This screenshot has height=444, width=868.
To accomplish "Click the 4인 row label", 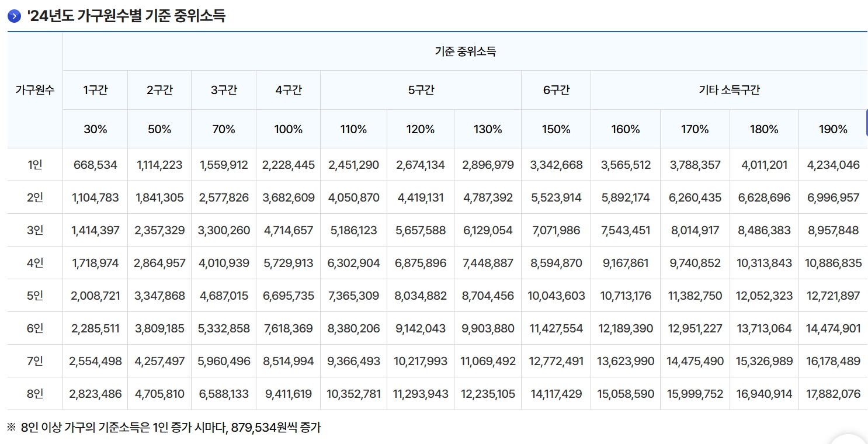I will (x=35, y=263).
